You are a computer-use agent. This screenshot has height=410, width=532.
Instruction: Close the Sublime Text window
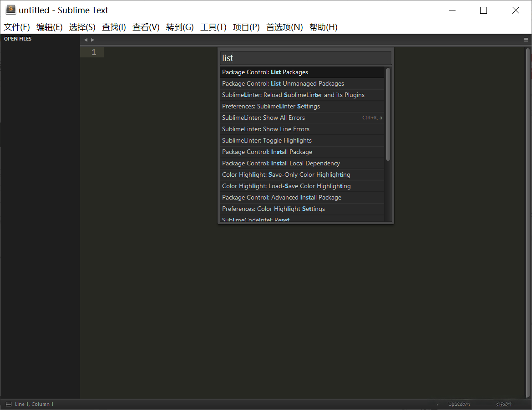coord(515,10)
